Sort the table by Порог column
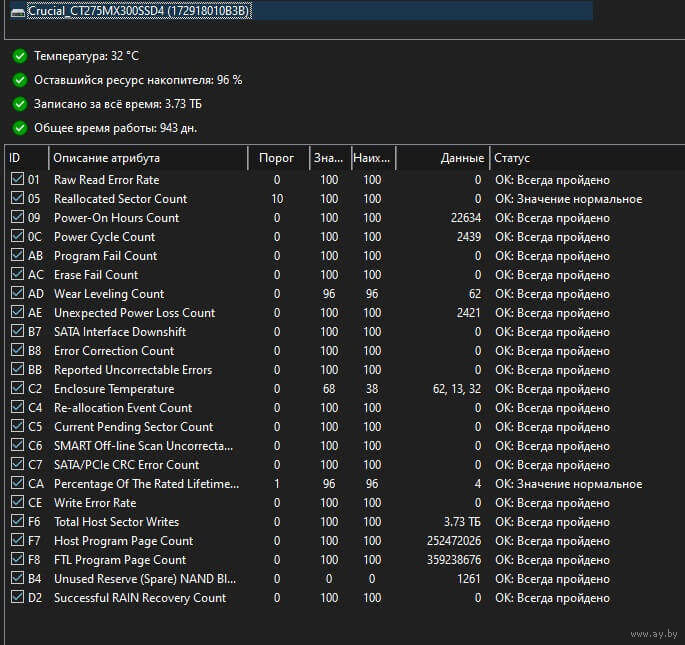This screenshot has width=685, height=645. (x=276, y=158)
